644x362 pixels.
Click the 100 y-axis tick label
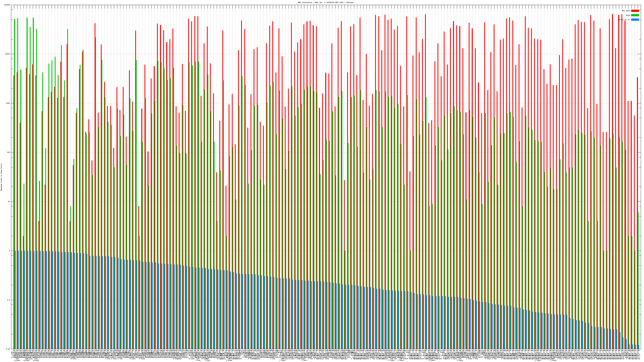(9, 152)
